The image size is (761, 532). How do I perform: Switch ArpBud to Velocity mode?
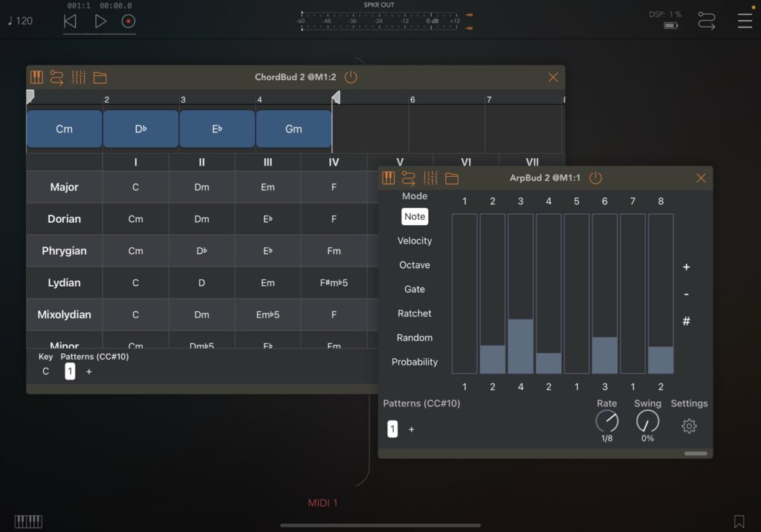414,241
